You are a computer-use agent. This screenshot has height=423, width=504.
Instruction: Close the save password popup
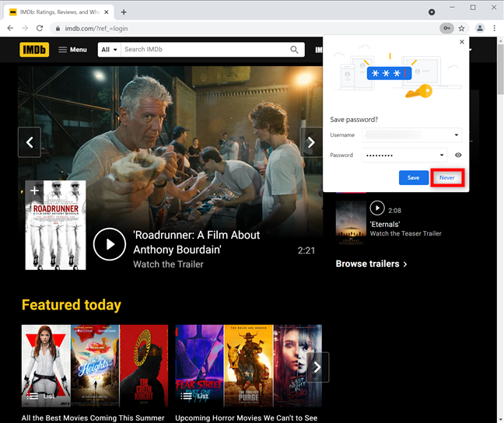(x=462, y=43)
